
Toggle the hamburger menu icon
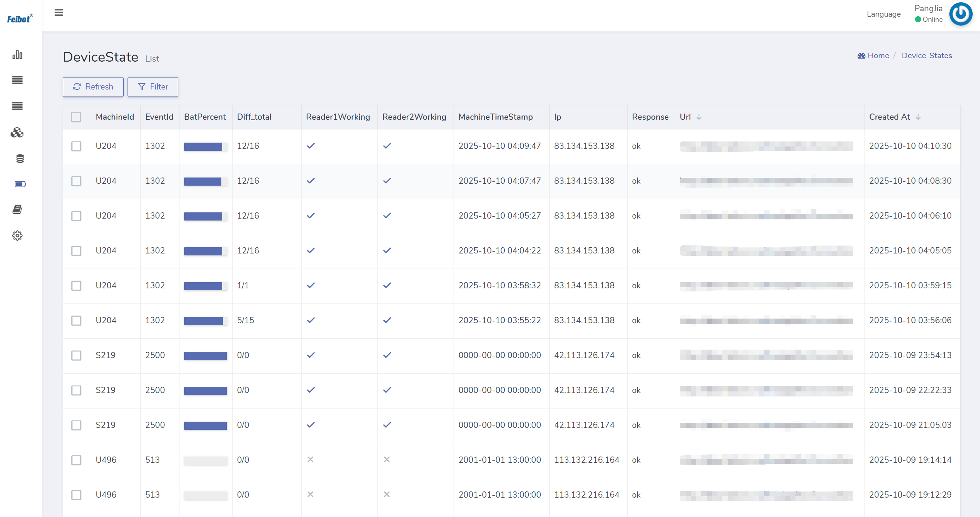pos(59,13)
